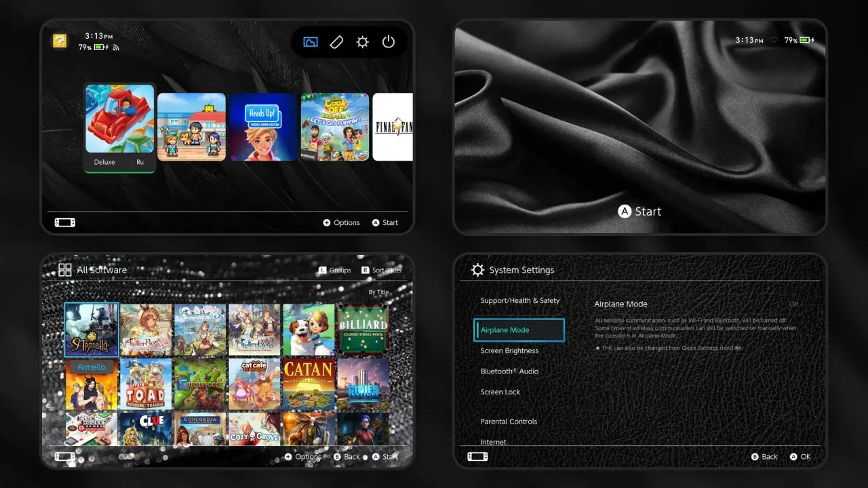Image resolution: width=868 pixels, height=488 pixels.
Task: Select Bluetooth Audio settings entry
Action: (x=509, y=371)
